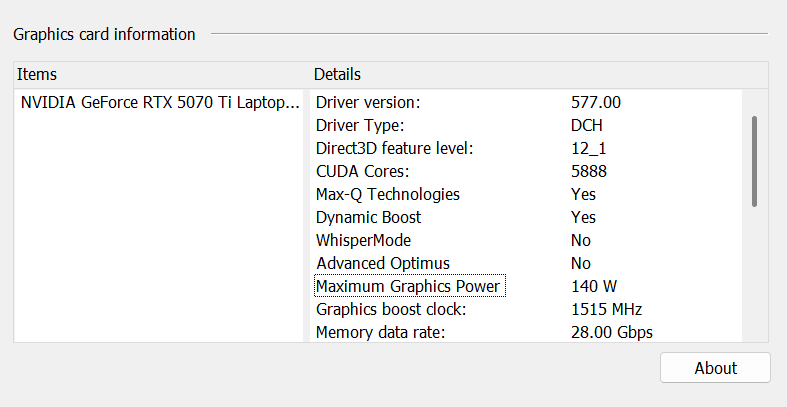Select the Graphics boost clock label
This screenshot has width=787, height=407.
coord(391,310)
